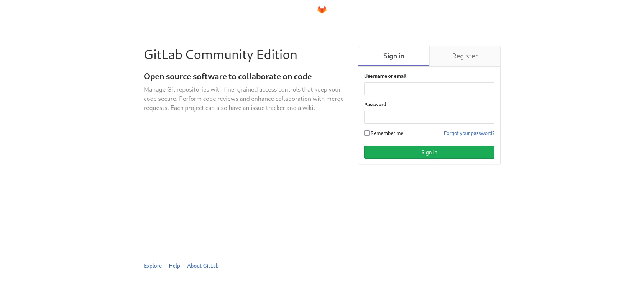
Task: Switch to the Register tab
Action: (465, 56)
